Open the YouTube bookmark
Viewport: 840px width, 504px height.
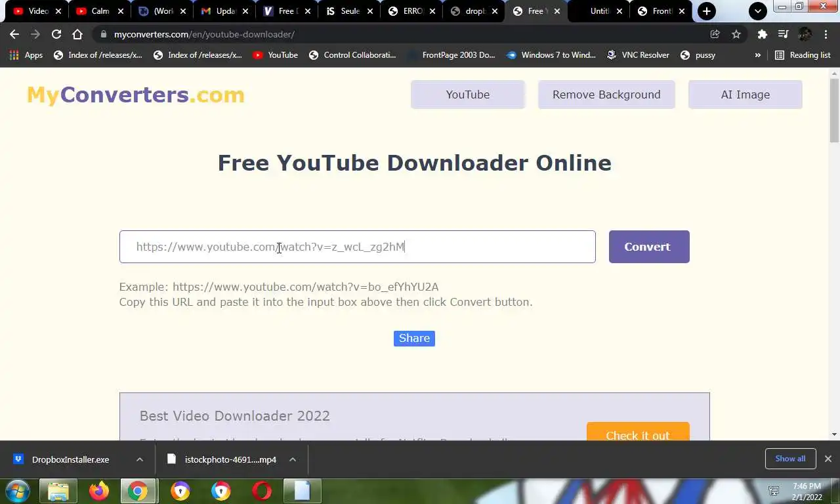click(x=275, y=55)
